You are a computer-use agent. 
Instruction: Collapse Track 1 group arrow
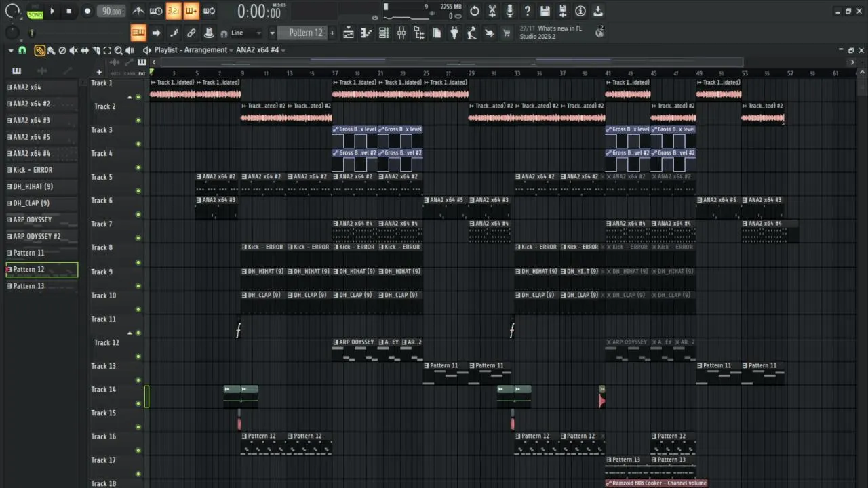pyautogui.click(x=130, y=97)
